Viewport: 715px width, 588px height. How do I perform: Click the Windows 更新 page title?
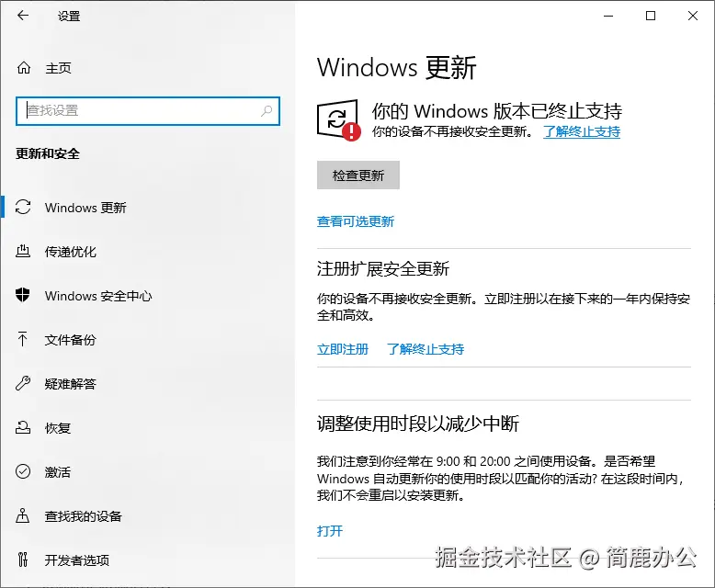396,68
